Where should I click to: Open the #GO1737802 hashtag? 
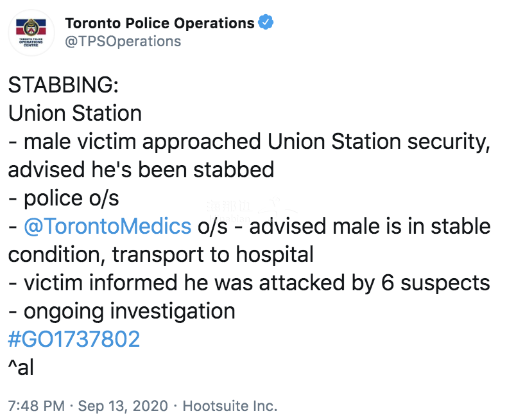[x=74, y=339]
